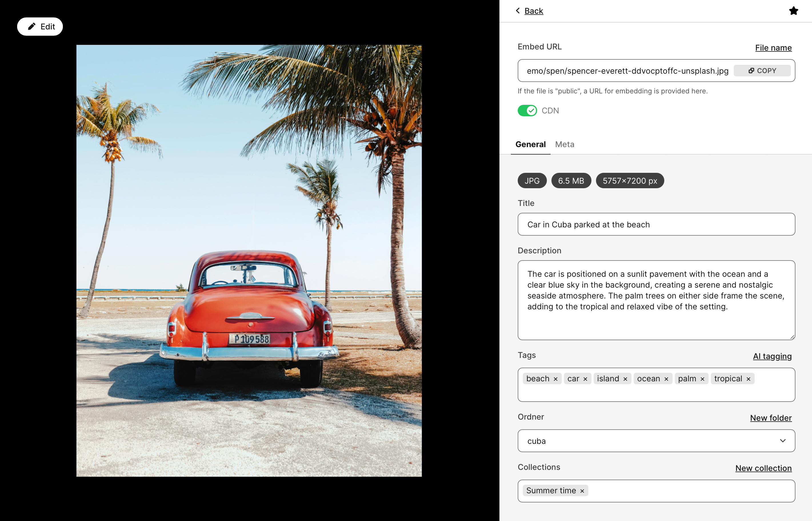Click the File name link
Image resolution: width=812 pixels, height=521 pixels.
(773, 48)
